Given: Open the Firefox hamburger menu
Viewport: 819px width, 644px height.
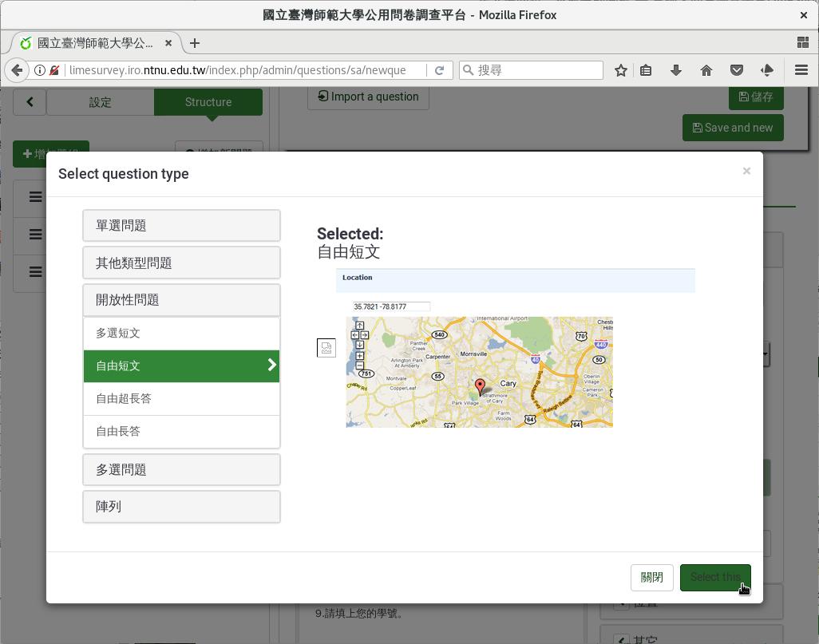Looking at the screenshot, I should [x=801, y=70].
